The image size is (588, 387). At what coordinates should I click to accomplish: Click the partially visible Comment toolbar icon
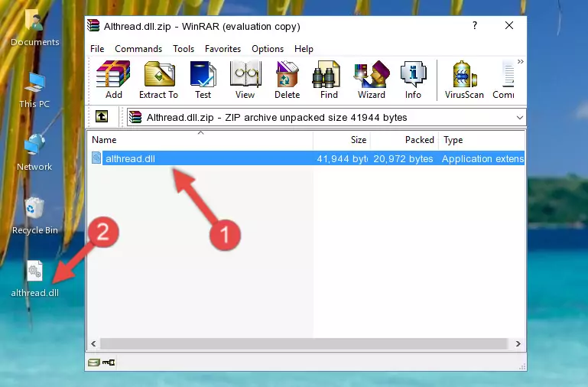coord(504,80)
